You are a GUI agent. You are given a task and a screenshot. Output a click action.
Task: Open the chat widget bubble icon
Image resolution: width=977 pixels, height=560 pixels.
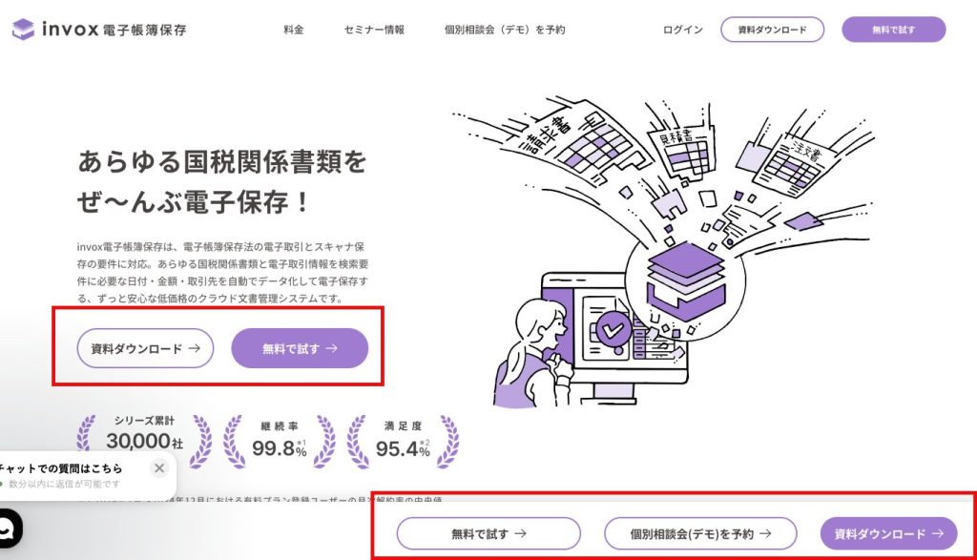coord(9,529)
